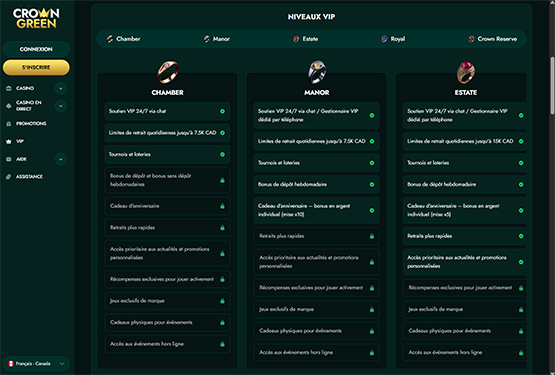Viewport: 555px width, 375px height.
Task: Click the S'inscrire button
Action: tap(36, 67)
